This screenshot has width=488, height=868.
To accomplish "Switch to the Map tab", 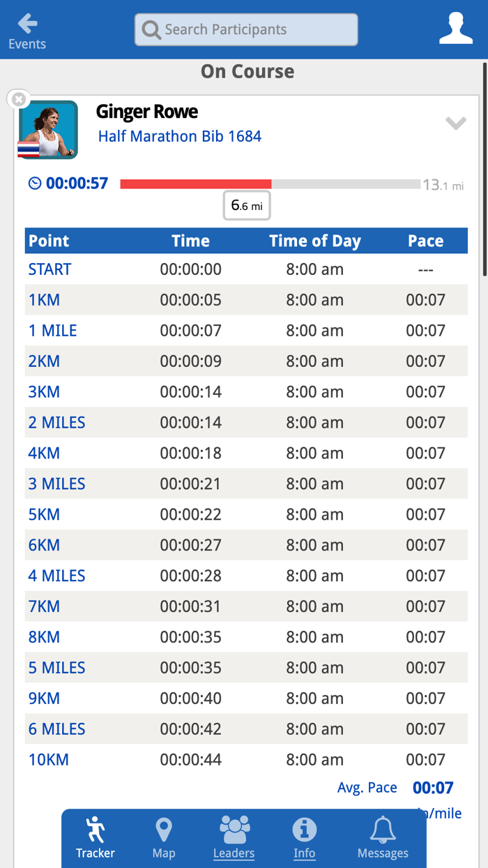I will pyautogui.click(x=163, y=837).
